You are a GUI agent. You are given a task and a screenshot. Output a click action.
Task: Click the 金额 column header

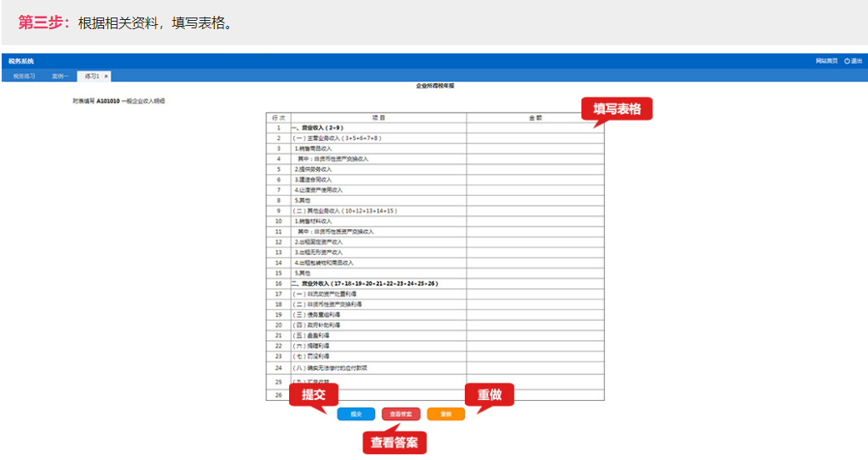536,117
